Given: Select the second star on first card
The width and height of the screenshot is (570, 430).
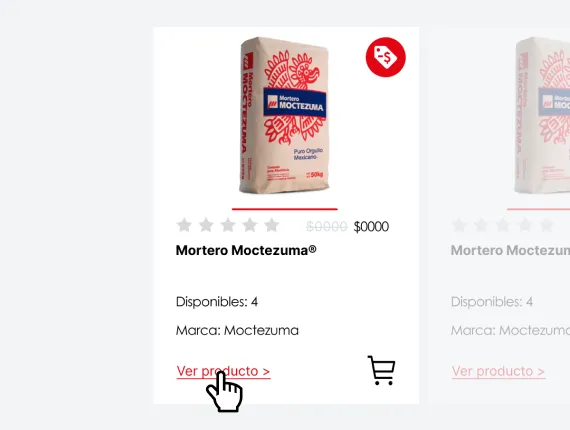Looking at the screenshot, I should coord(206,225).
